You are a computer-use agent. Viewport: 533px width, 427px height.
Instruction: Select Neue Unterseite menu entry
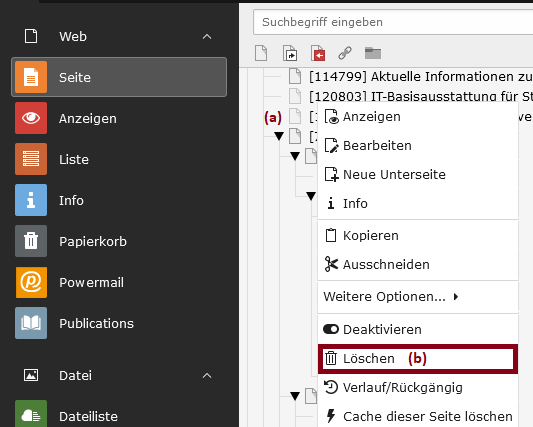pyautogui.click(x=418, y=174)
